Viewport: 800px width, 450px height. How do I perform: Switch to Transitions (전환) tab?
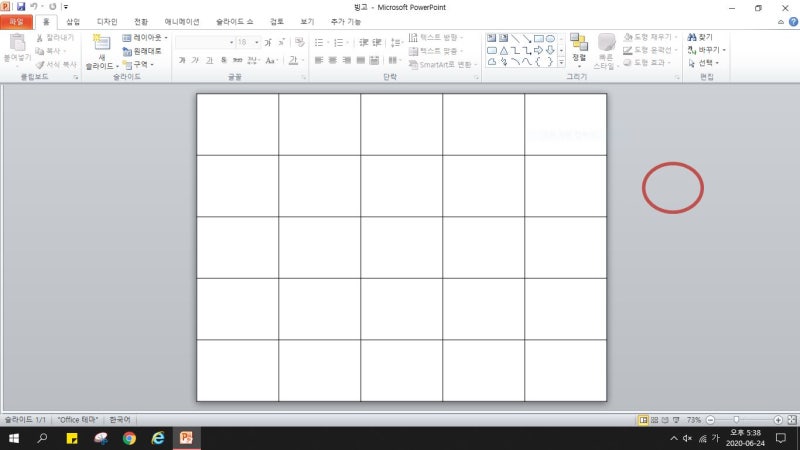141,21
